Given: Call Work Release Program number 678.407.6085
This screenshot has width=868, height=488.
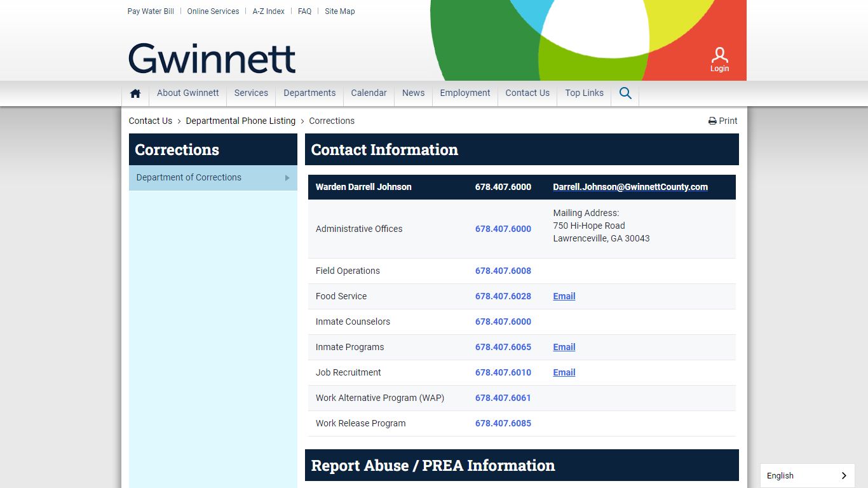Looking at the screenshot, I should pyautogui.click(x=503, y=423).
